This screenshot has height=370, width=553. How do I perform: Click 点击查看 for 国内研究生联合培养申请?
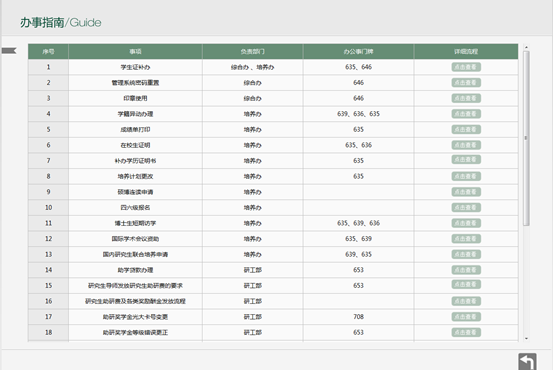coord(466,254)
